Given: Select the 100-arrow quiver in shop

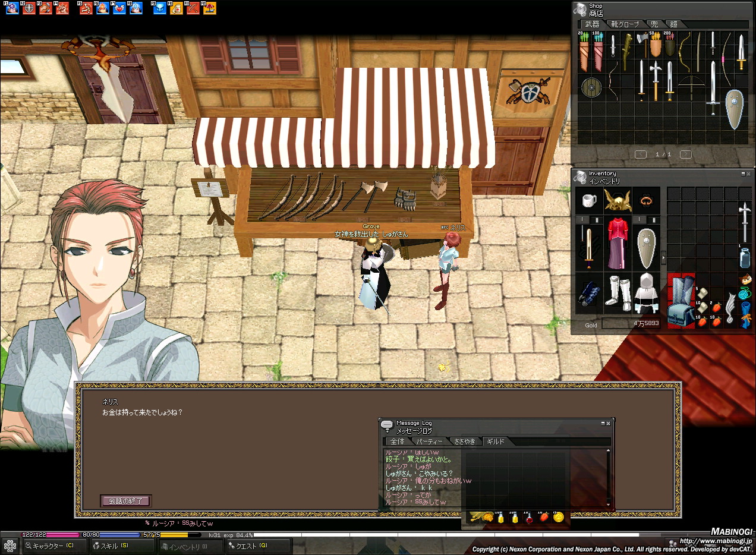Looking at the screenshot, I should pyautogui.click(x=598, y=52).
